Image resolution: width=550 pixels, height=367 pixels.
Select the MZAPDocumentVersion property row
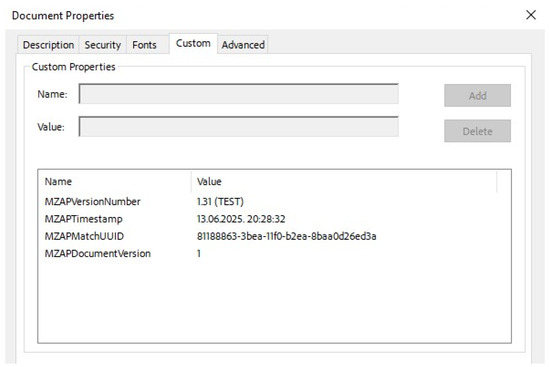(x=274, y=253)
